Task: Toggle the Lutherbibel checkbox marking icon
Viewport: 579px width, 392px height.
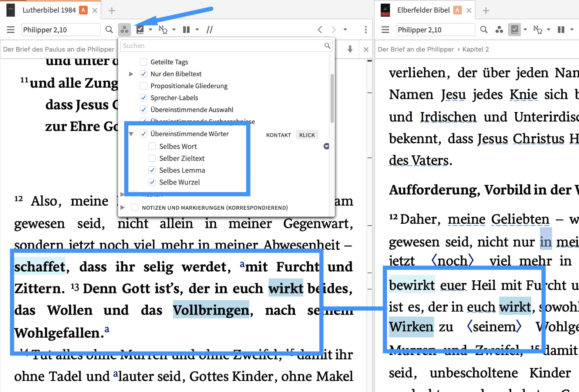Action: (x=140, y=30)
